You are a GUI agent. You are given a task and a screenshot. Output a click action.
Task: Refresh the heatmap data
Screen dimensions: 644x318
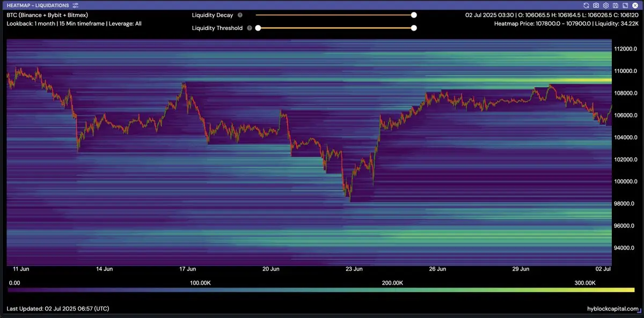coord(586,5)
